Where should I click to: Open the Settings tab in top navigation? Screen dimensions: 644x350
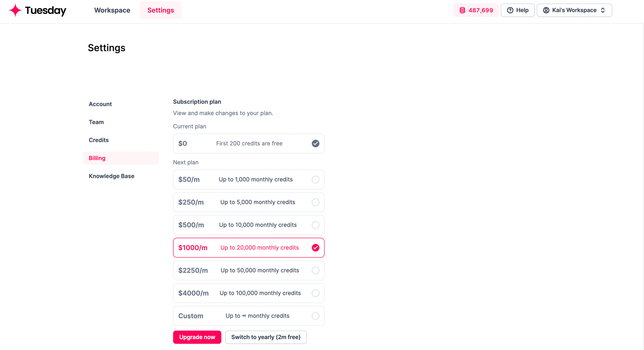point(161,10)
